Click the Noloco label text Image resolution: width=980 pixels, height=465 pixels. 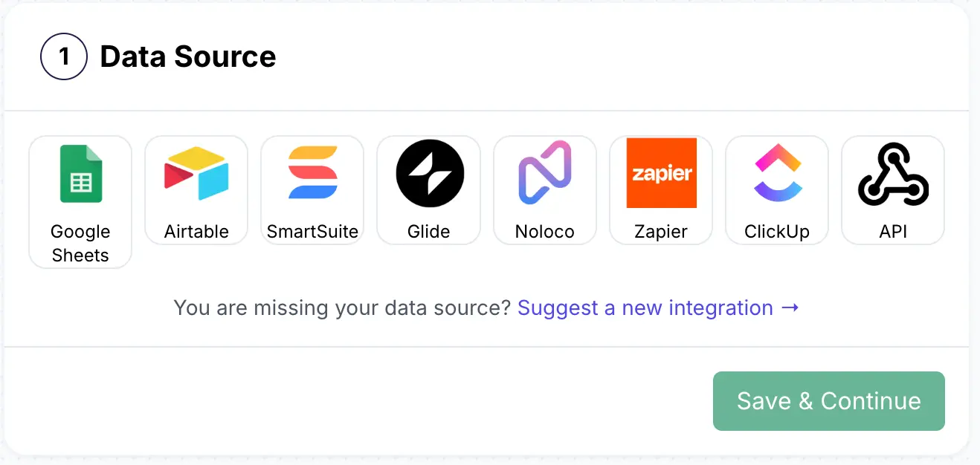[x=544, y=231]
